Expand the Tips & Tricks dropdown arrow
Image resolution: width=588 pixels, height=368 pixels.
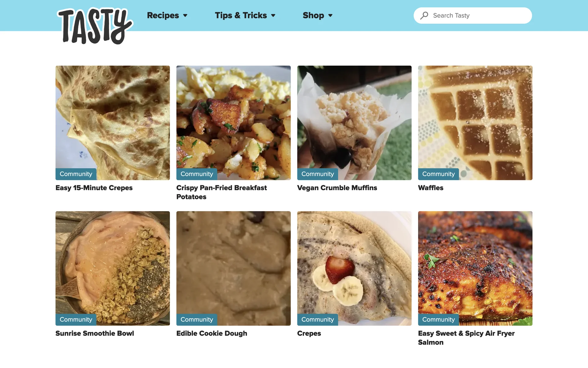point(273,16)
